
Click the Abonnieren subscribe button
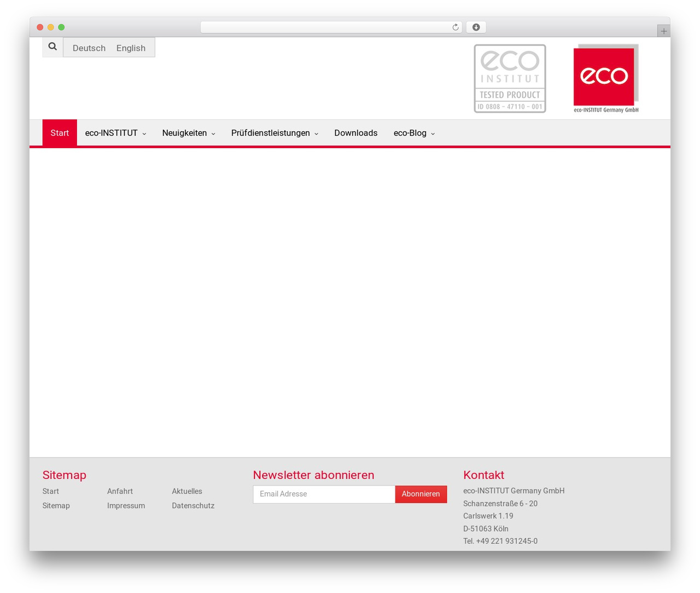pyautogui.click(x=421, y=494)
